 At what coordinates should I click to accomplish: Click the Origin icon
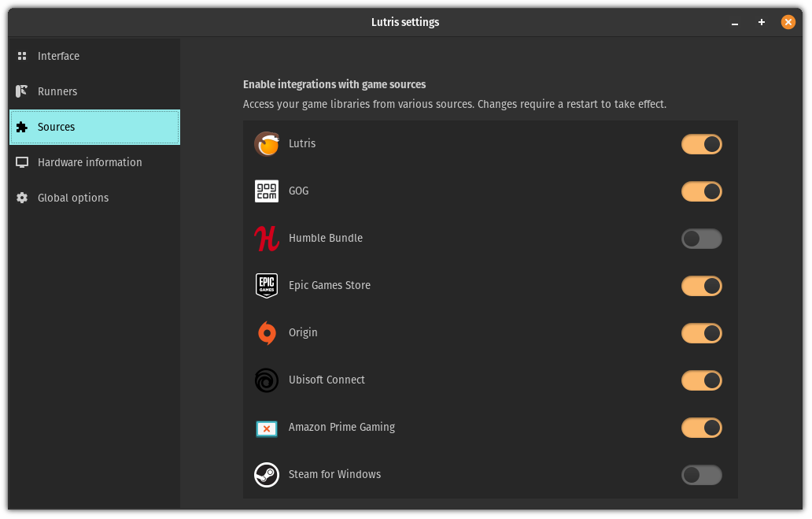(267, 333)
